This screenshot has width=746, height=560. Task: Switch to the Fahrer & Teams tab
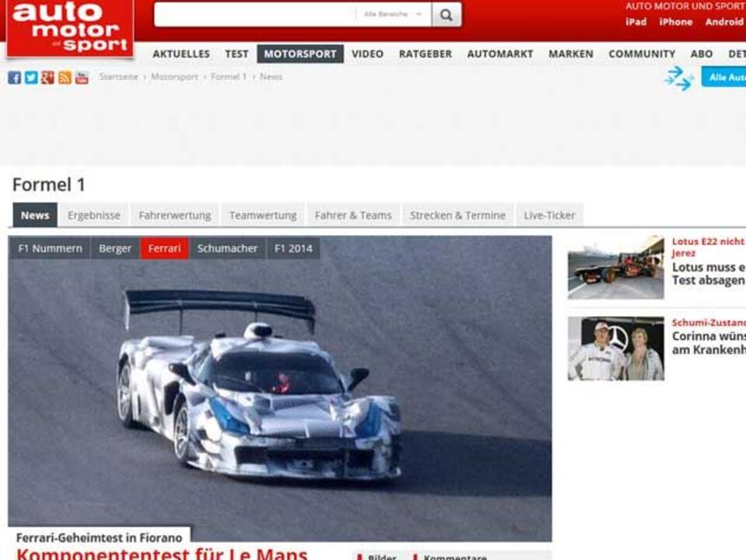pyautogui.click(x=353, y=215)
